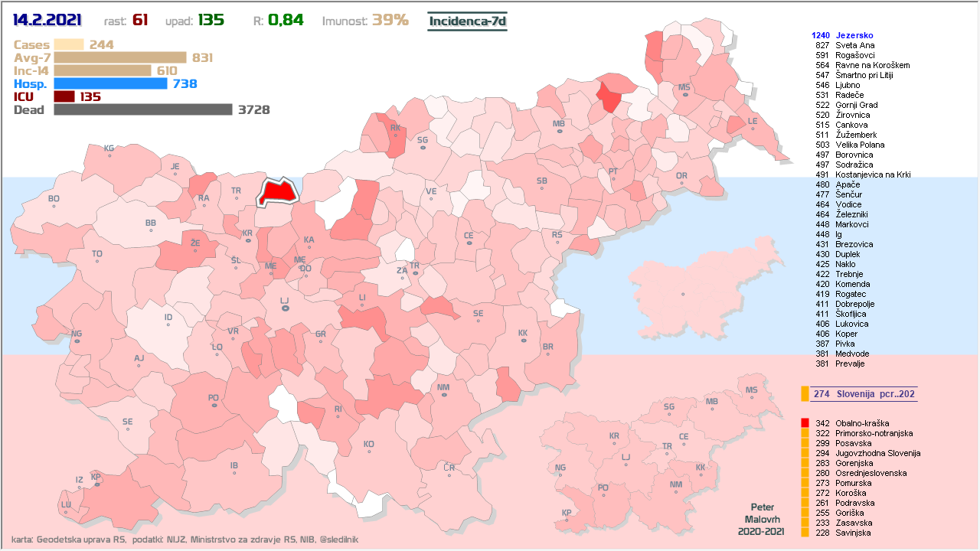Click the blue Hosp. bar
Image resolution: width=980 pixels, height=551 pixels.
coord(110,83)
